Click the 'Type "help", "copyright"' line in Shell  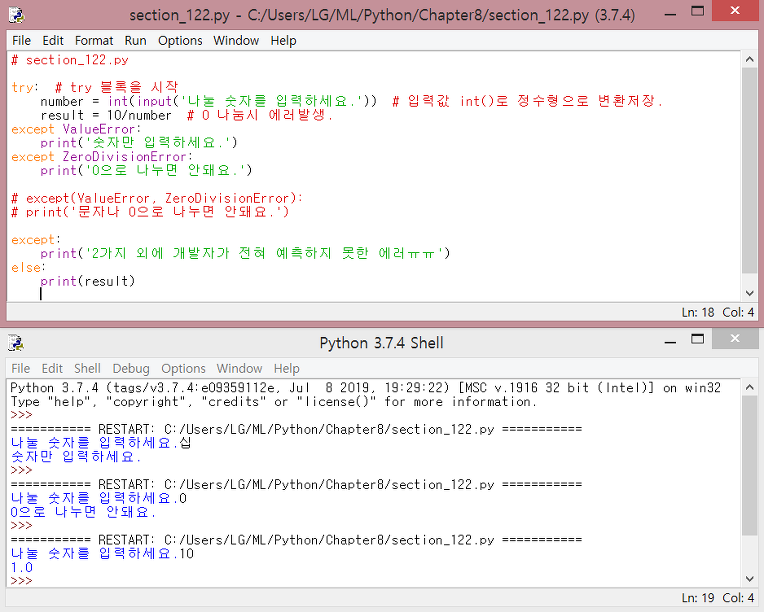pyautogui.click(x=273, y=402)
